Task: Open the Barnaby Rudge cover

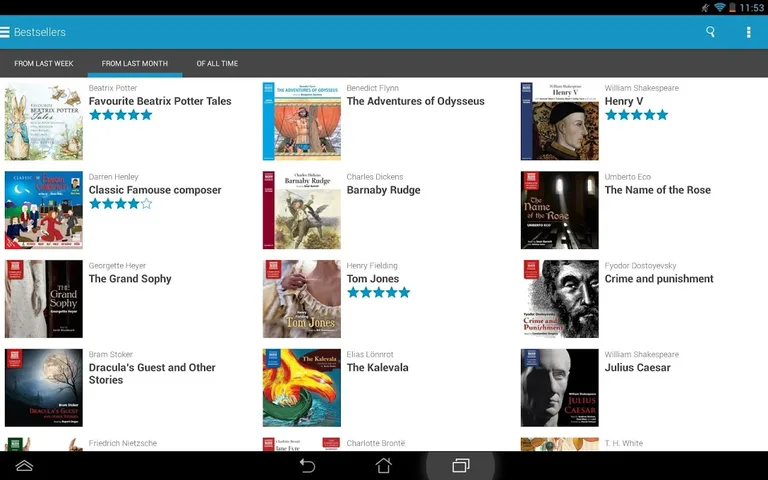Action: coord(302,210)
